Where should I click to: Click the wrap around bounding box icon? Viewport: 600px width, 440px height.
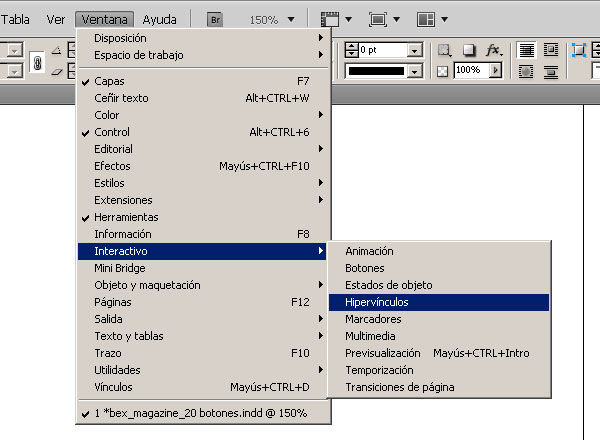(x=551, y=50)
